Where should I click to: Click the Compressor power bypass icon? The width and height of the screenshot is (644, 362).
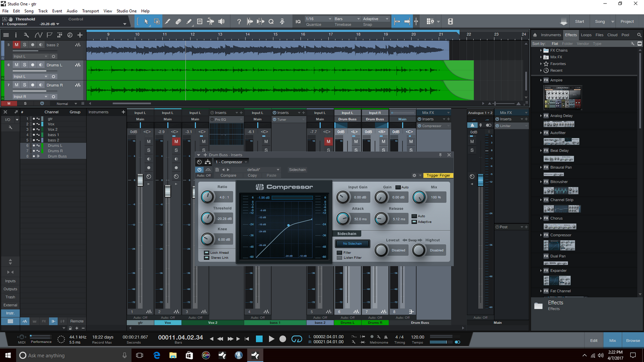[x=199, y=170]
